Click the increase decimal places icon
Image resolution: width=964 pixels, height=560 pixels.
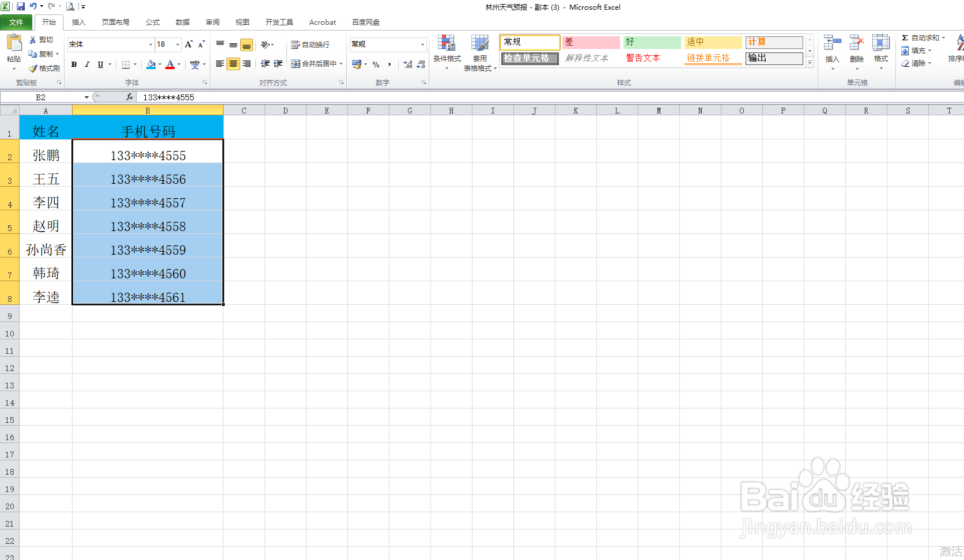(408, 65)
